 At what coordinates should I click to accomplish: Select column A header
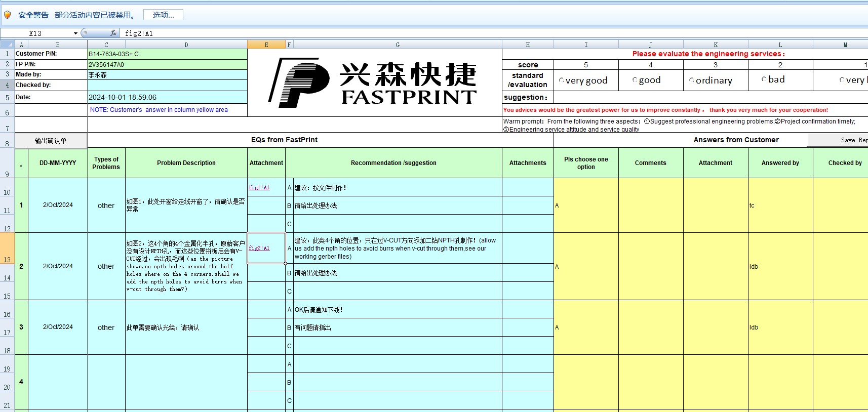[x=21, y=45]
